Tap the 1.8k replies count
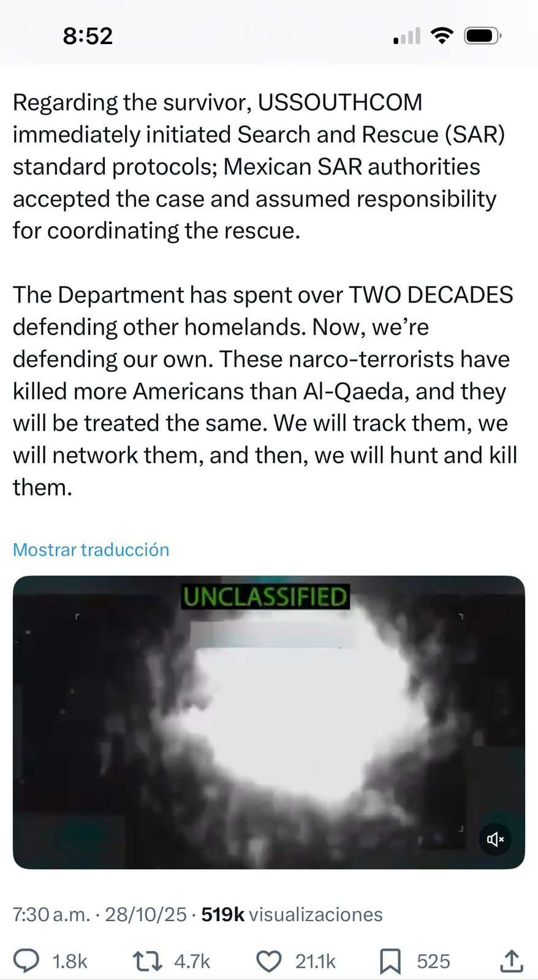Screen dimensions: 538x980 [x=70, y=962]
